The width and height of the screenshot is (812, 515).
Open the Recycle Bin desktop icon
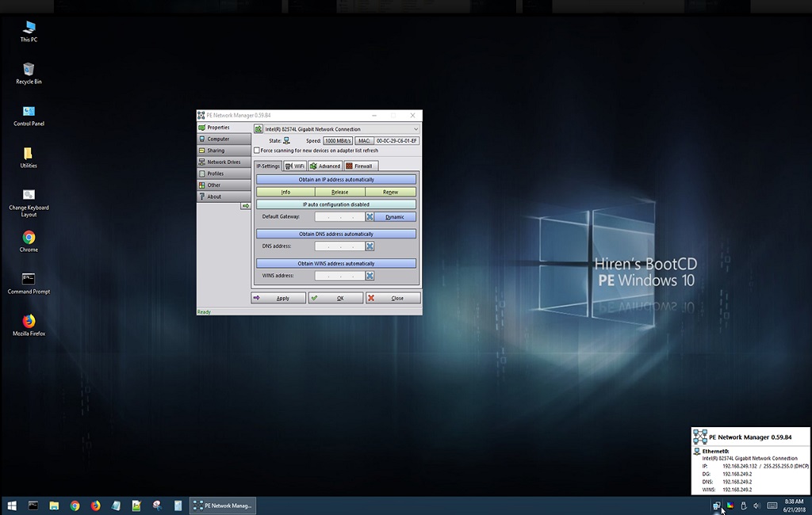[x=29, y=74]
